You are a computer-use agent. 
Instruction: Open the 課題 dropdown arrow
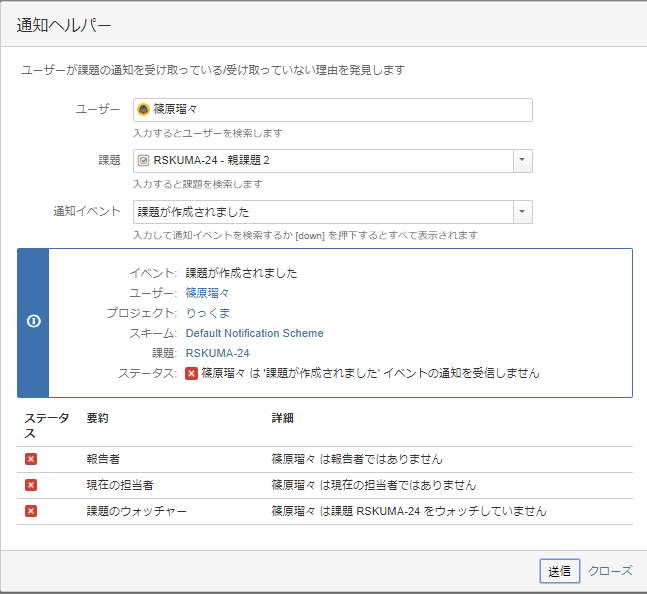point(522,161)
